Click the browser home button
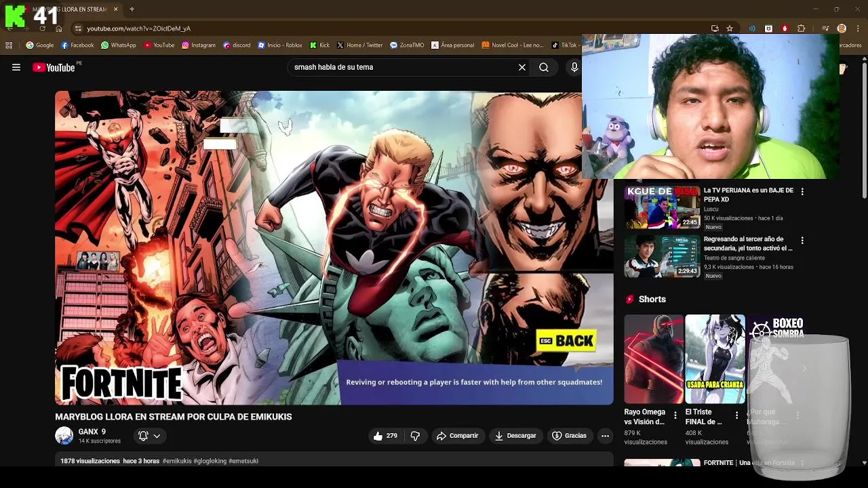868x488 pixels. [x=59, y=28]
